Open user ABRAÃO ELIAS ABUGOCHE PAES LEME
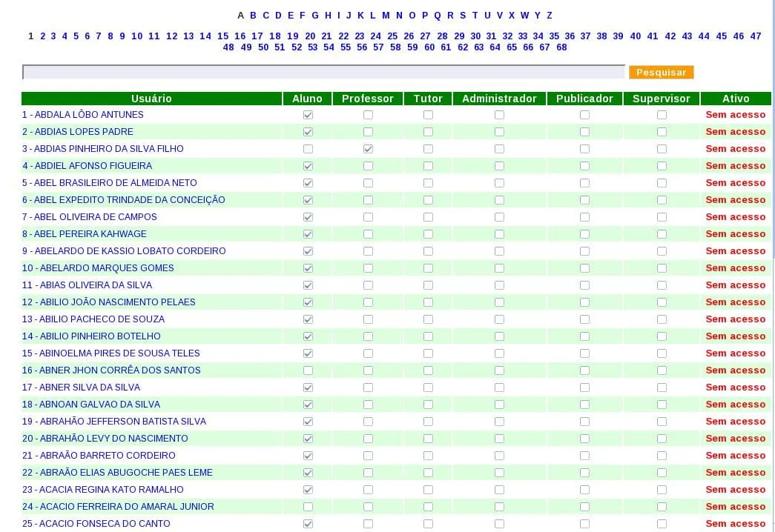This screenshot has height=532, width=775. pos(117,473)
